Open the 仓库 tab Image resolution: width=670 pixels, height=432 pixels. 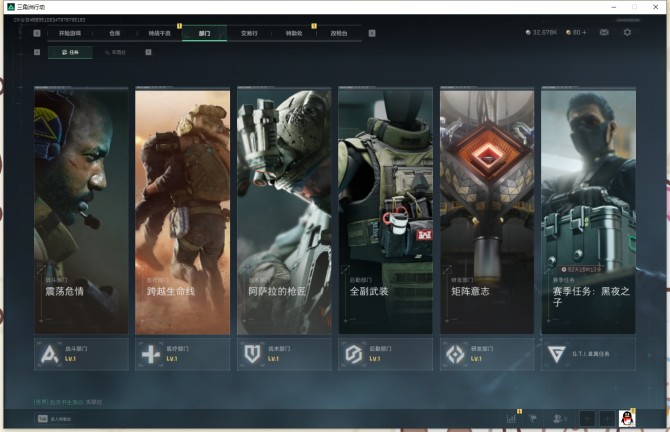click(115, 33)
